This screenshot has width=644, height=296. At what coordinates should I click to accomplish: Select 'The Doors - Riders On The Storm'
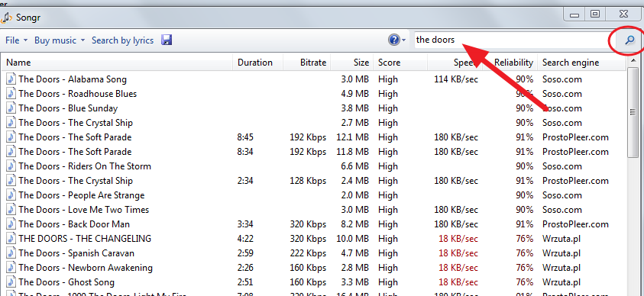point(314,166)
